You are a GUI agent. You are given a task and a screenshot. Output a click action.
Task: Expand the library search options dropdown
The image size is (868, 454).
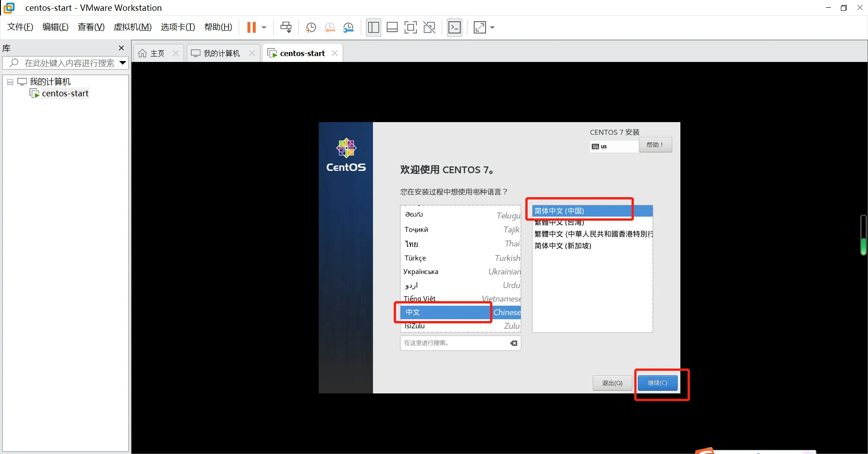[123, 63]
